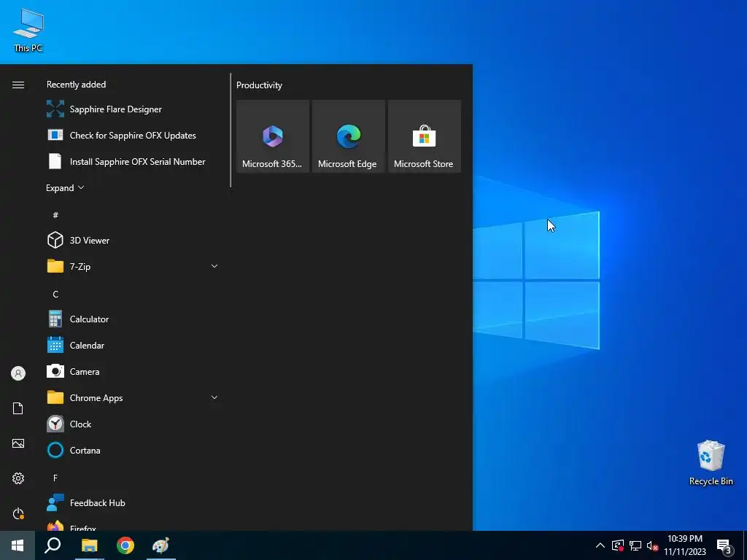Open the user account icon
This screenshot has width=747, height=560.
(18, 373)
